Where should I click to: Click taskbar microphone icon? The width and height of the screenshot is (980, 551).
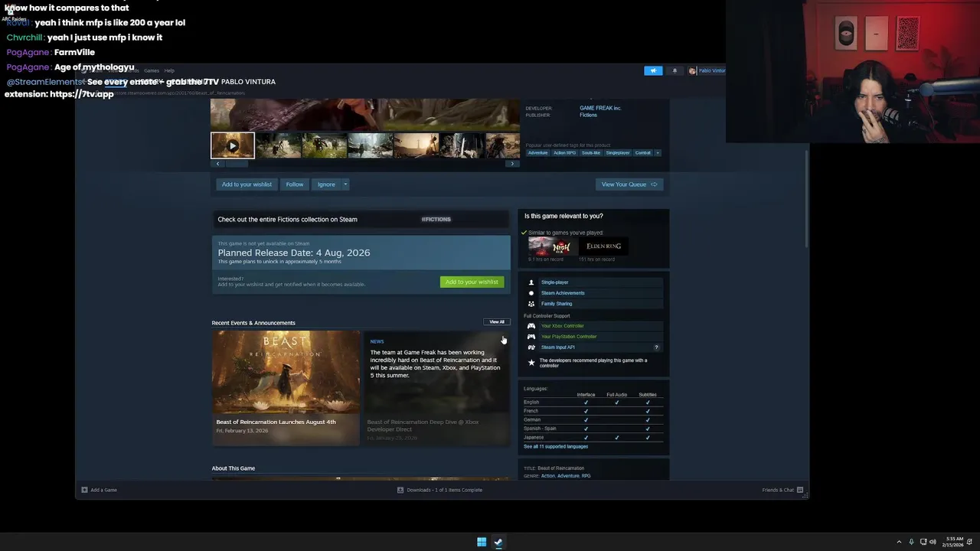point(911,542)
